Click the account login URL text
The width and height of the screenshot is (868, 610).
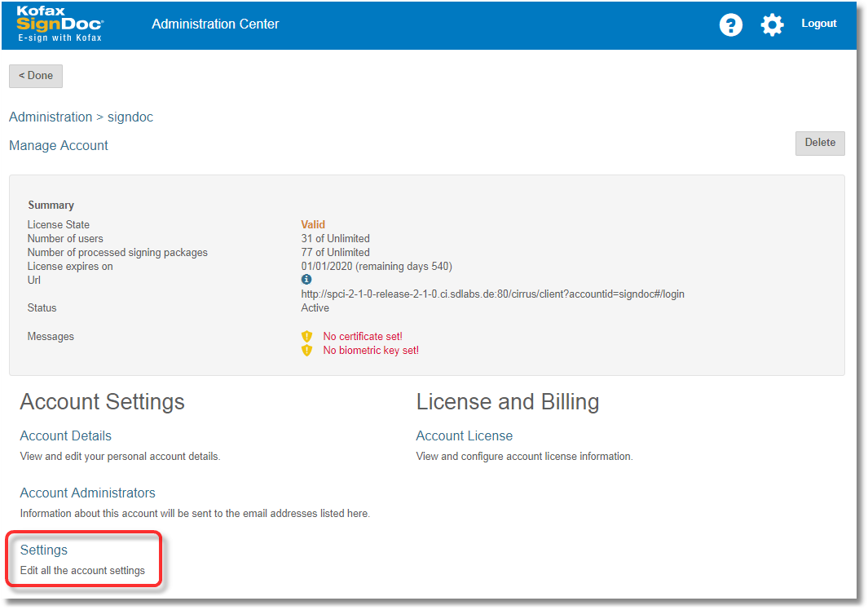(x=492, y=294)
